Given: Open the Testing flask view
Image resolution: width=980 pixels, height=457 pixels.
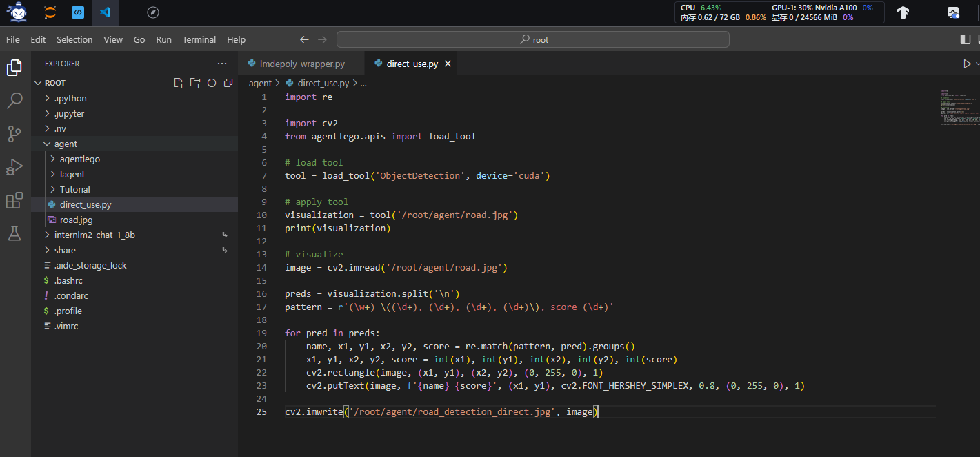Looking at the screenshot, I should 14,233.
